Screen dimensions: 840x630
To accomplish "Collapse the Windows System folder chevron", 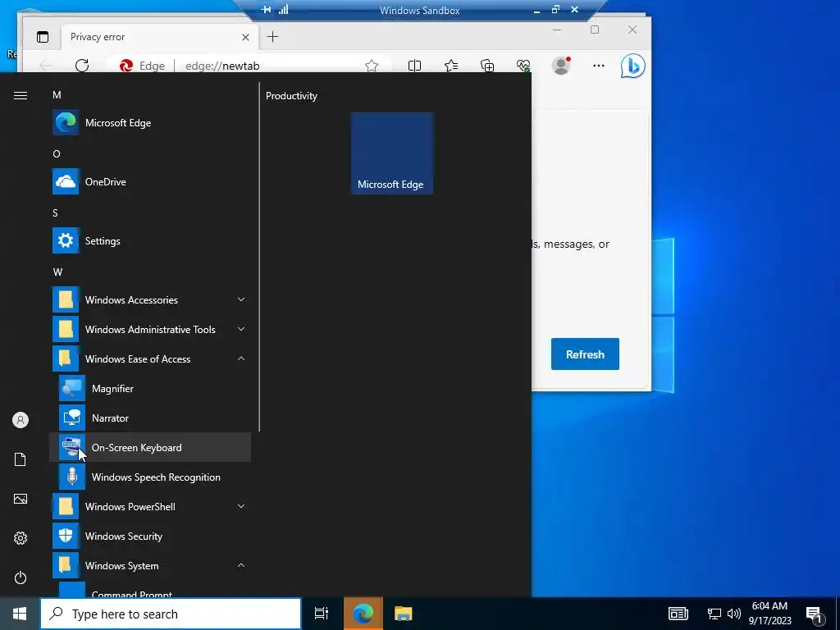I will (x=241, y=565).
